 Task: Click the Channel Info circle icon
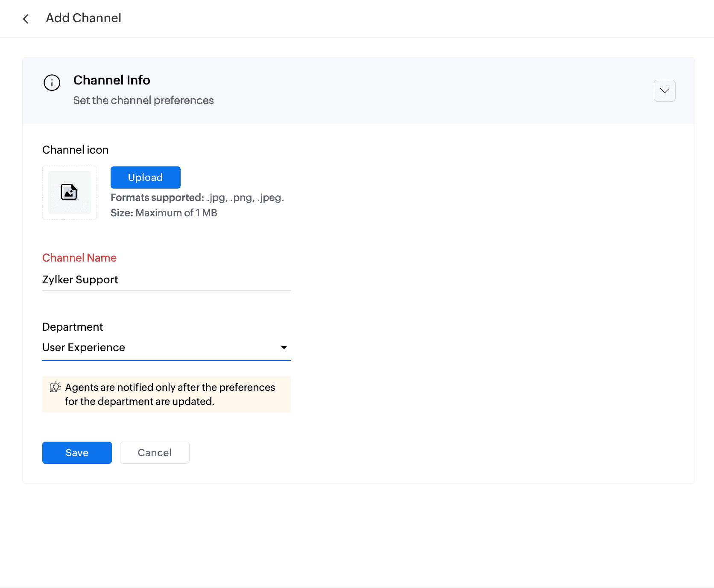point(52,83)
